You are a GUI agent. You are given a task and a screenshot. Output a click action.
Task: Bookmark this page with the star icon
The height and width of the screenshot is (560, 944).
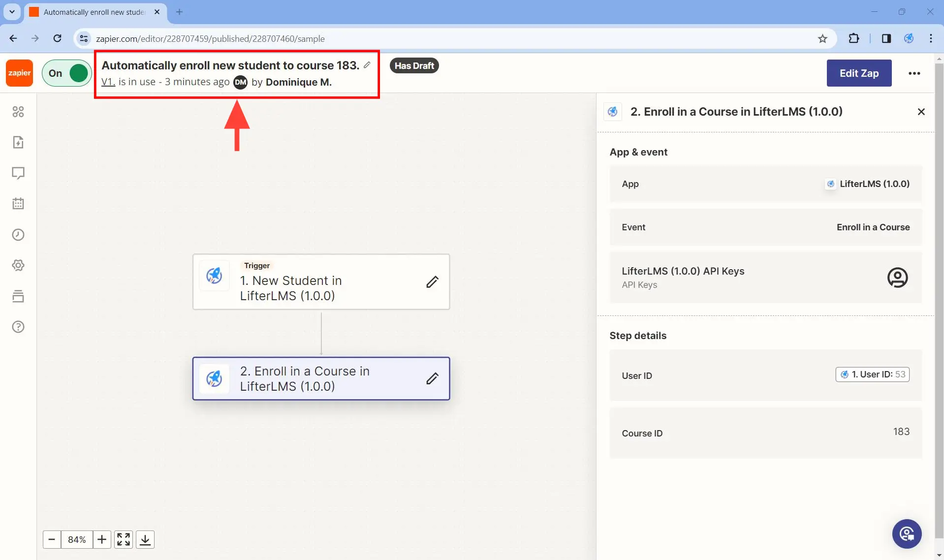click(x=822, y=38)
